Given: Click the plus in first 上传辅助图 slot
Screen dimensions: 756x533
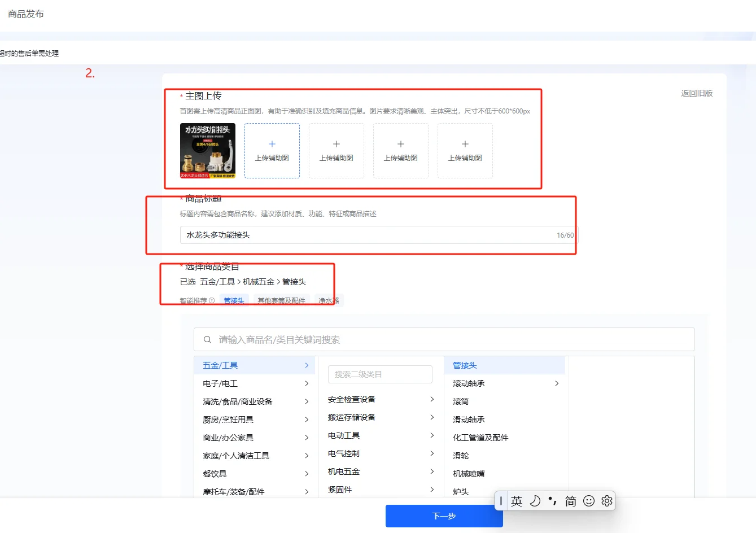Looking at the screenshot, I should (272, 145).
